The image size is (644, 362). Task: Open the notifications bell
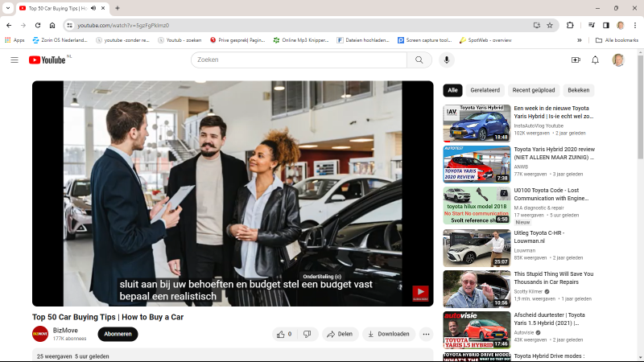[596, 60]
